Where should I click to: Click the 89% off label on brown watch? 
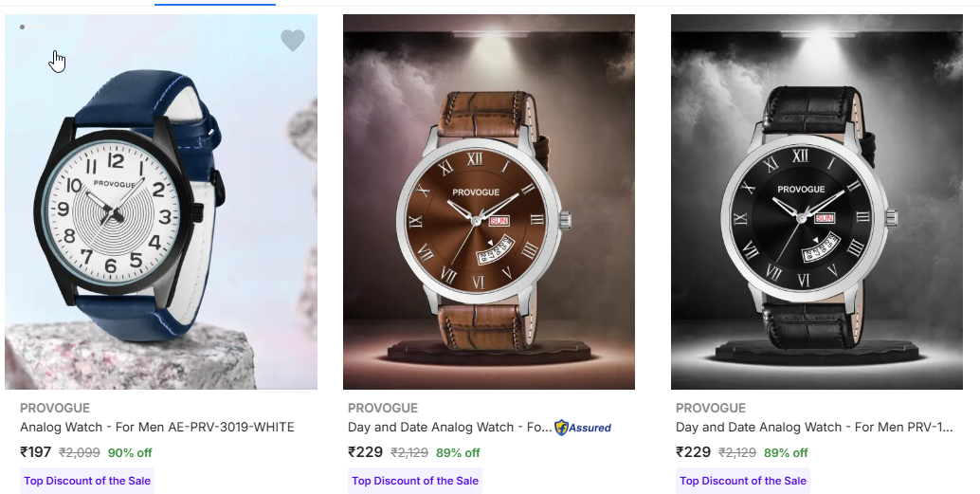[x=458, y=453]
